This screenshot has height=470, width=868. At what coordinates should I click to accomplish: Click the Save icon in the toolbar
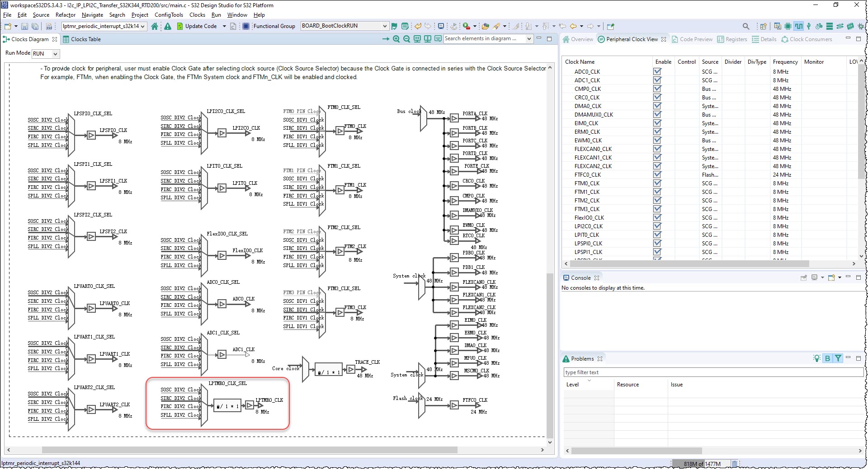24,26
